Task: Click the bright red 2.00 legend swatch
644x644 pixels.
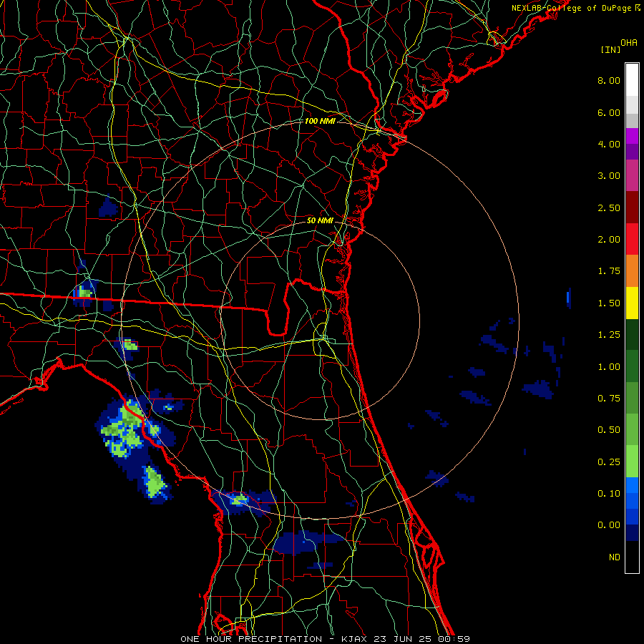Action: pyautogui.click(x=632, y=239)
